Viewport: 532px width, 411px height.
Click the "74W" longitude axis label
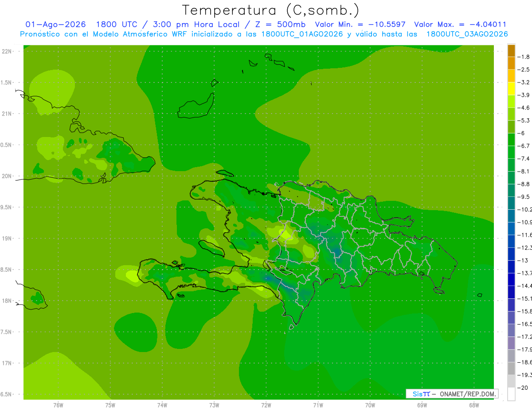162,405
